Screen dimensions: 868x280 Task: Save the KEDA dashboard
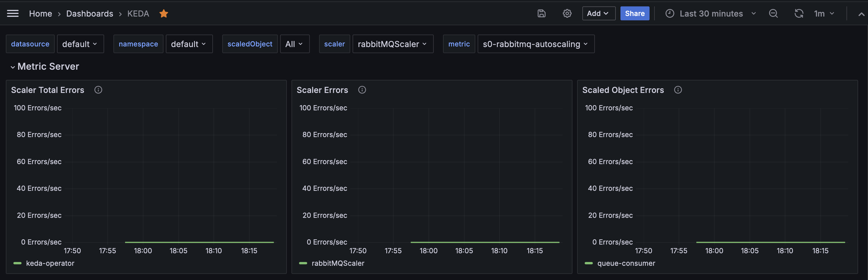pos(541,13)
